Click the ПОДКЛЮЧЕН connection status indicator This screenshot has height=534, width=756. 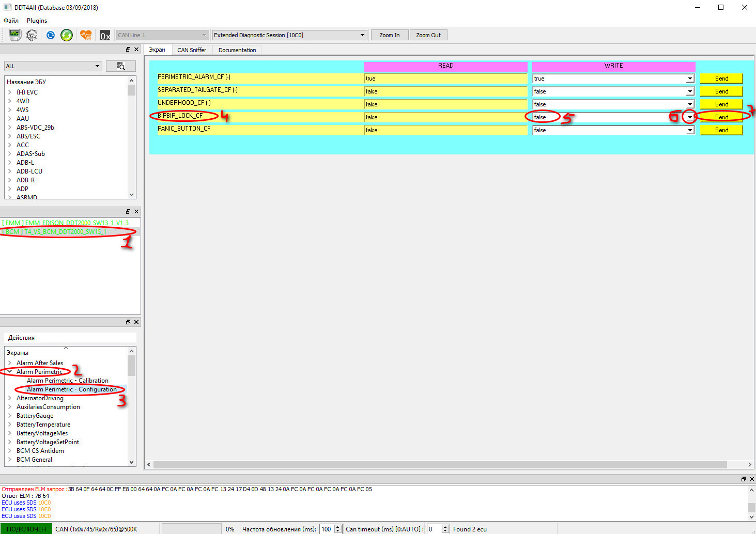pyautogui.click(x=26, y=529)
